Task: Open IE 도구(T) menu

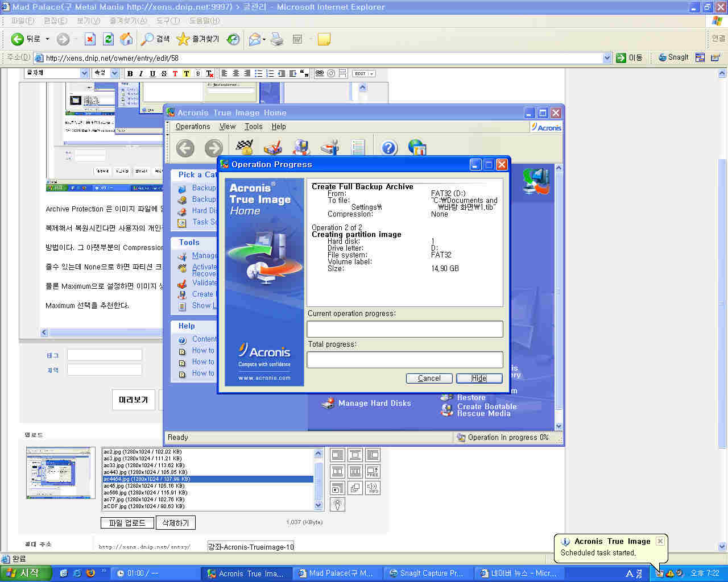Action: 168,20
